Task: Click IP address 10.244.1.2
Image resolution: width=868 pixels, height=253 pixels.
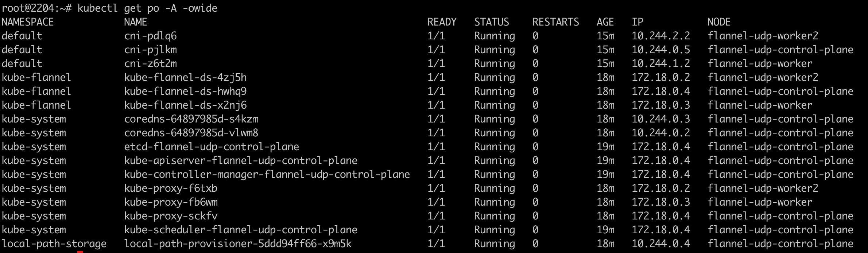Action: (660, 63)
